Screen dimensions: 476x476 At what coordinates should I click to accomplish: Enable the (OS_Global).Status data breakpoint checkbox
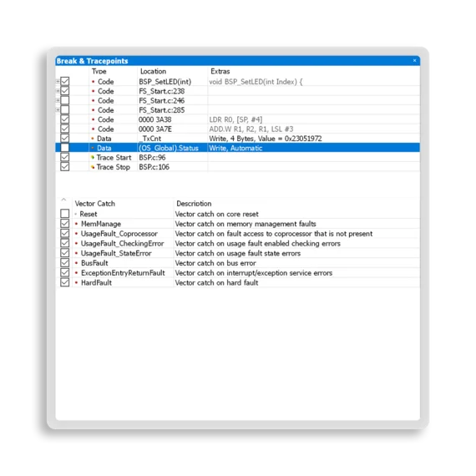(x=64, y=148)
